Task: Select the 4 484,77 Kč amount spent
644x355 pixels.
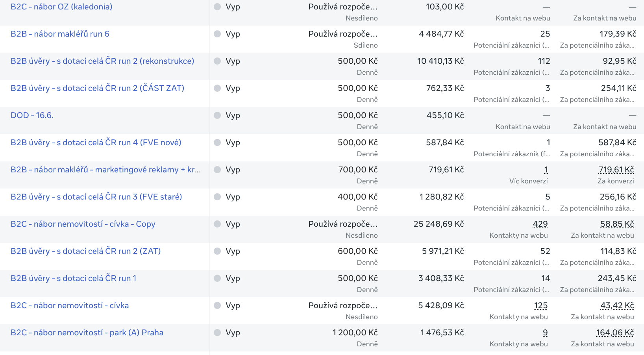Action: (x=441, y=34)
